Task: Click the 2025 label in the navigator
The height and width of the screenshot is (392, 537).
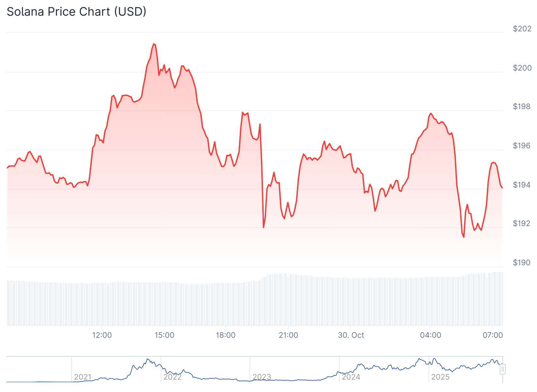Action: click(440, 377)
